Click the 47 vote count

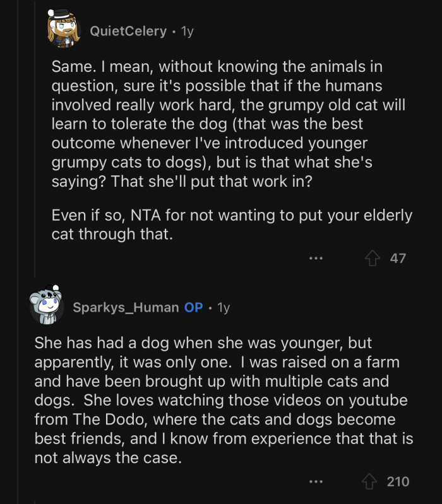pos(398,258)
